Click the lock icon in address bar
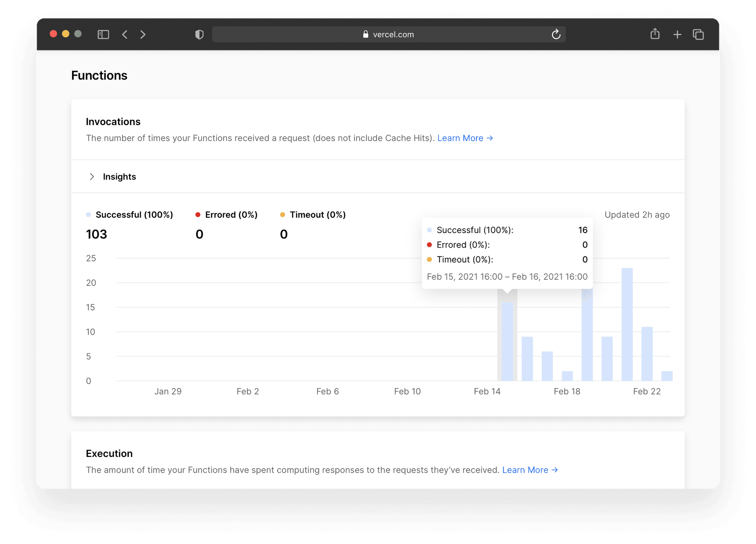The image size is (756, 544). [x=365, y=35]
